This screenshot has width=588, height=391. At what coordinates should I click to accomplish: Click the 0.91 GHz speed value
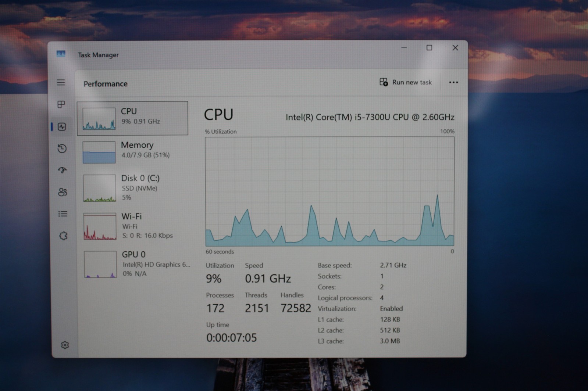[268, 279]
